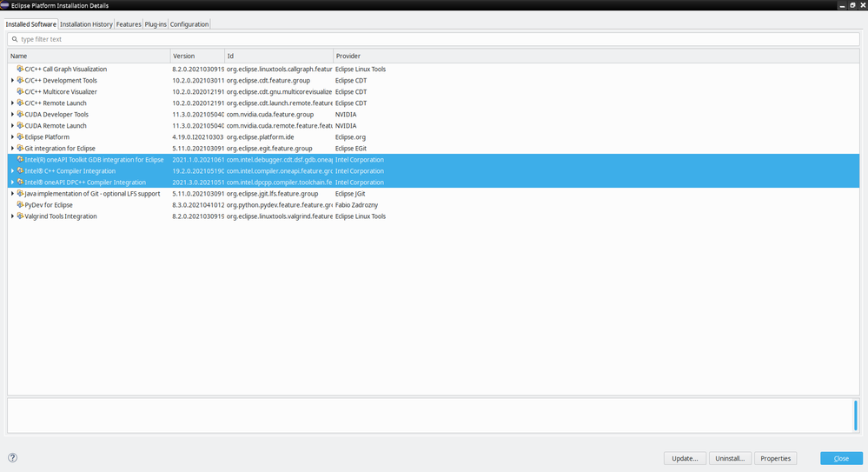Image resolution: width=868 pixels, height=472 pixels.
Task: Expand the Intel C++ Compiler Integration node
Action: (12, 170)
